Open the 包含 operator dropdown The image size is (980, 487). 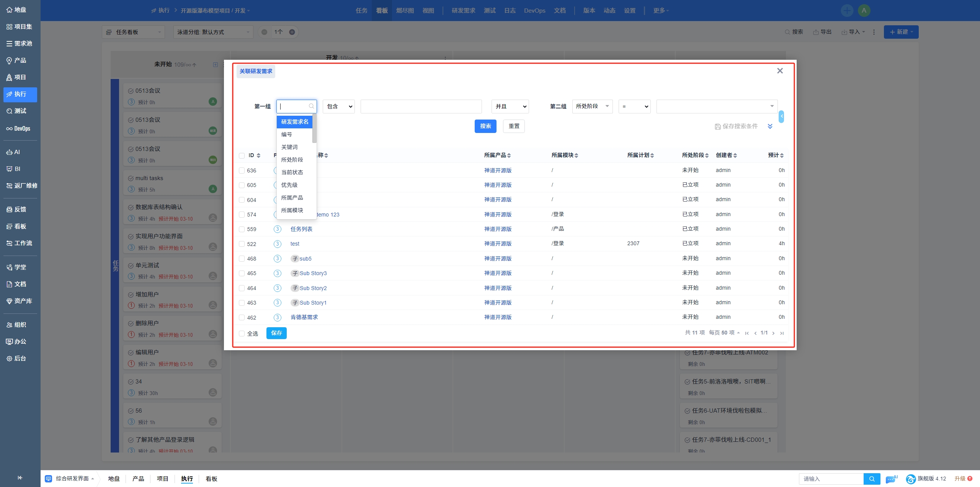(x=339, y=107)
